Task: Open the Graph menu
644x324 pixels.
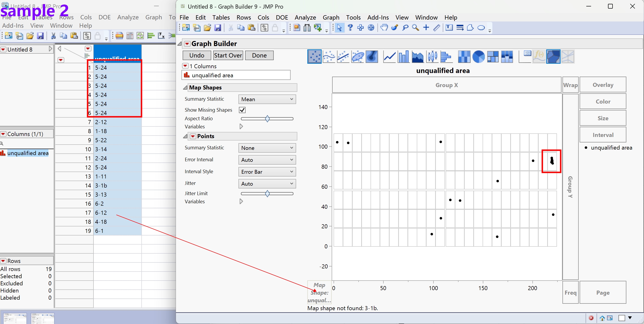Action: tap(331, 17)
